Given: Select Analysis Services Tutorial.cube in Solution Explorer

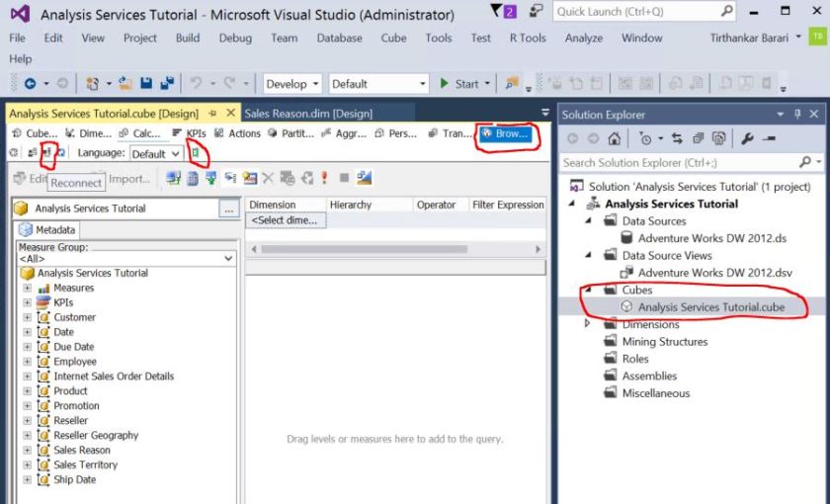Looking at the screenshot, I should [710, 307].
